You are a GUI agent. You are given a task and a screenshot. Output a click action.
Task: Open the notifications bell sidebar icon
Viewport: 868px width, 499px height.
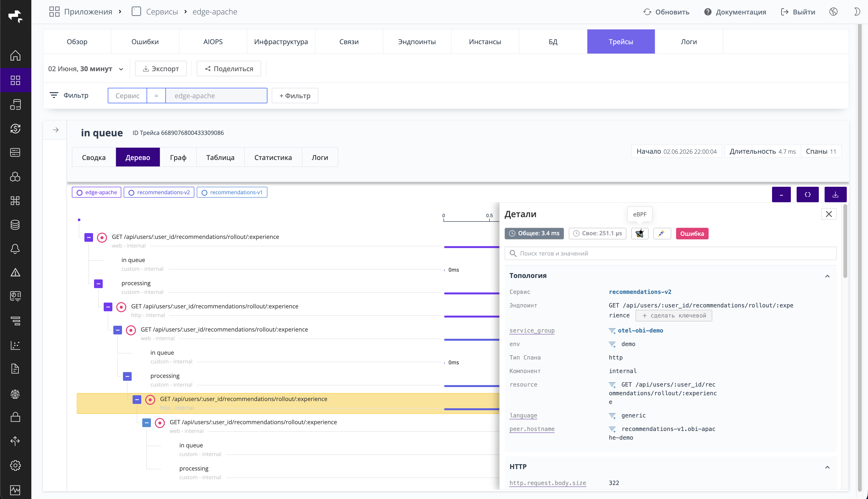coord(15,249)
